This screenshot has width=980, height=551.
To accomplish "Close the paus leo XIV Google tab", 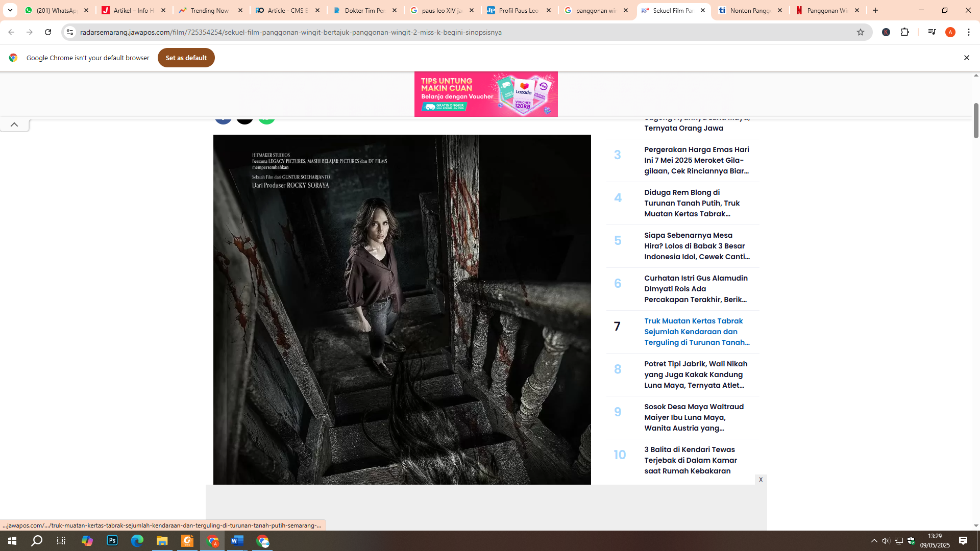I will pyautogui.click(x=472, y=10).
